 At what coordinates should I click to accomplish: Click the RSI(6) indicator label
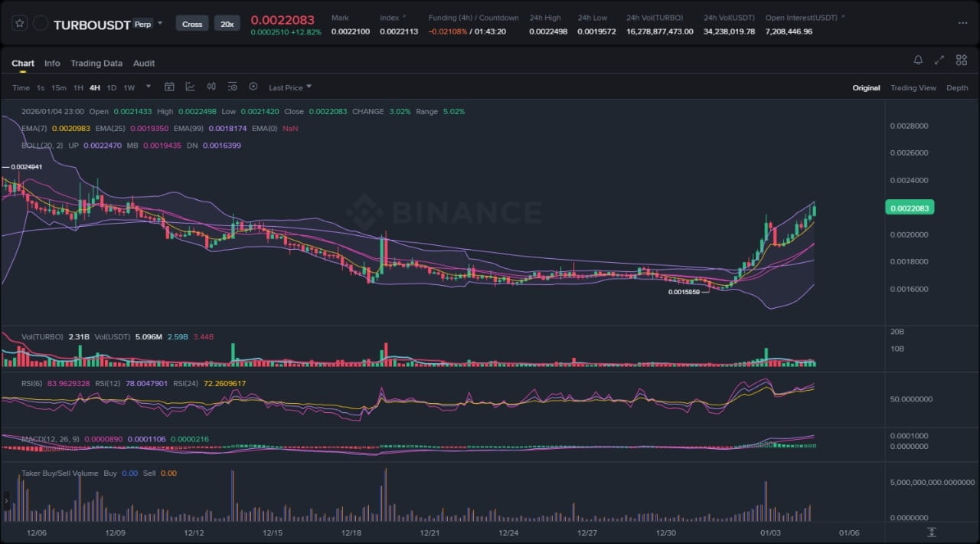tap(32, 383)
